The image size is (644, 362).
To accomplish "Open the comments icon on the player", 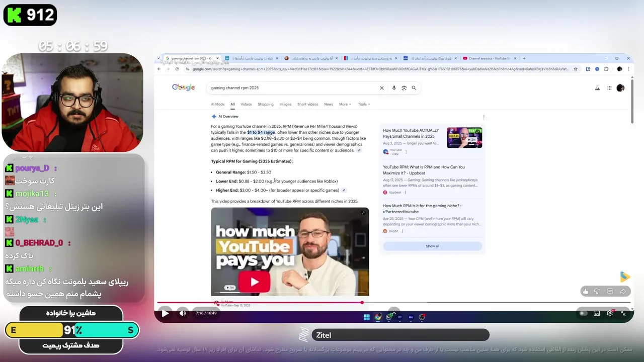I will tap(610, 291).
